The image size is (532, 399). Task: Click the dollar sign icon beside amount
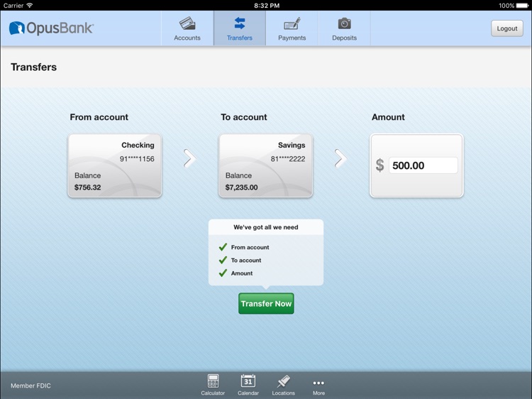(x=379, y=165)
